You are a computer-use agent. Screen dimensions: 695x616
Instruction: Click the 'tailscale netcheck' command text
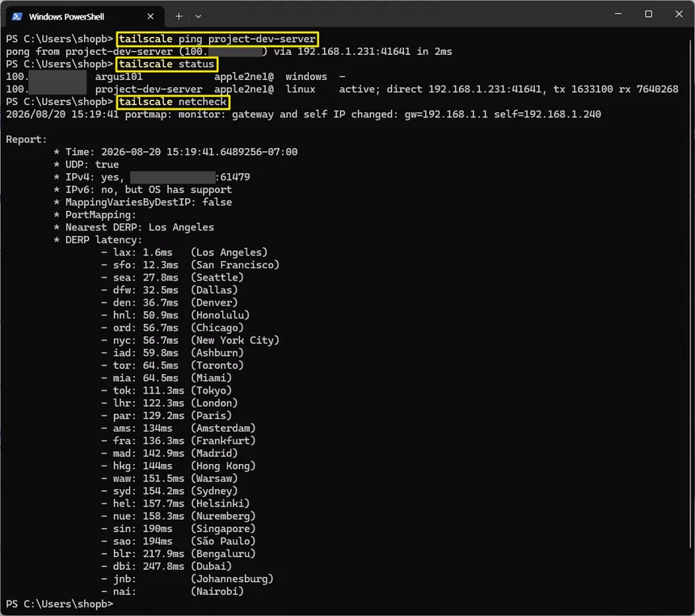173,102
